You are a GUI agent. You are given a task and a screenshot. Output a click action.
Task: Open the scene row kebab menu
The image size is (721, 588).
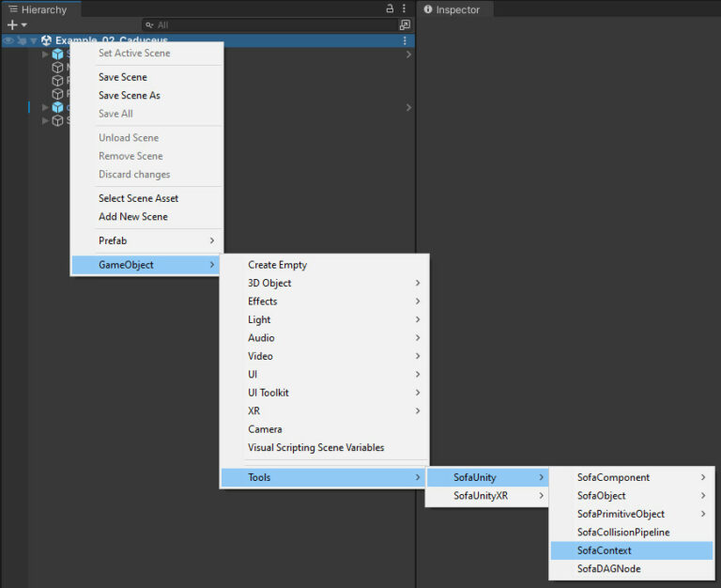[405, 41]
